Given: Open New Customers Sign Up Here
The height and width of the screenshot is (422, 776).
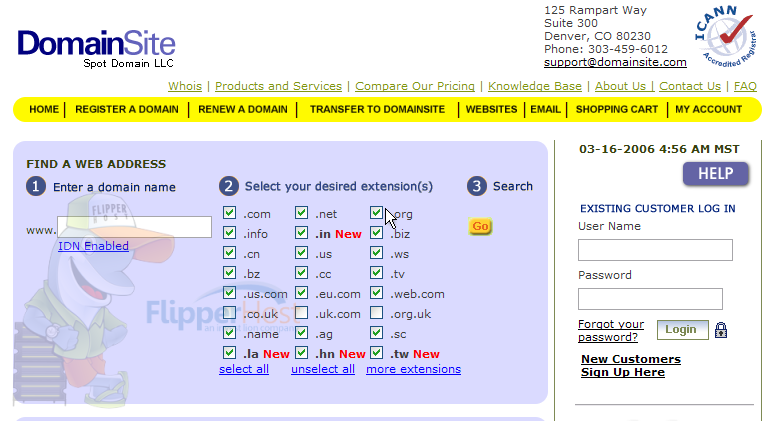Looking at the screenshot, I should [630, 366].
